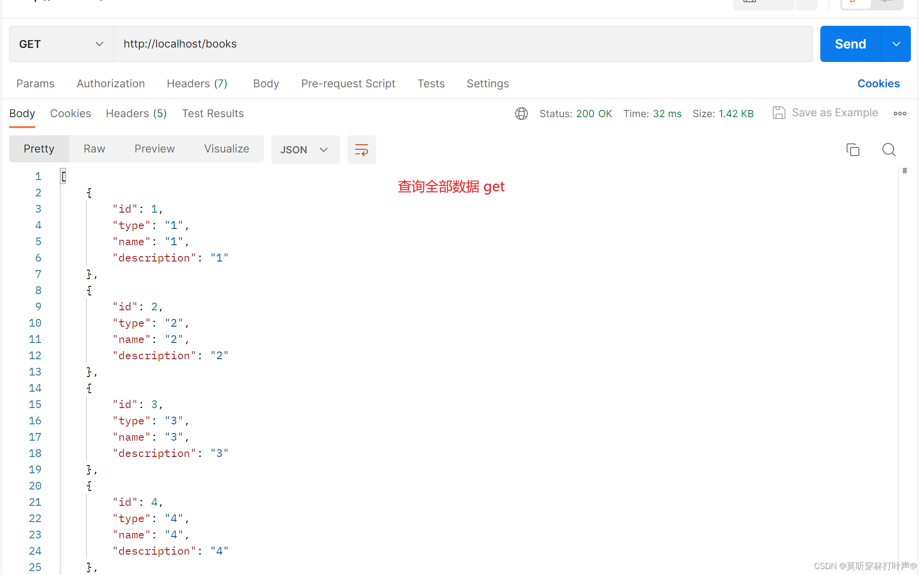Click the Send button
Viewport: 924px width, 575px height.
click(x=850, y=44)
